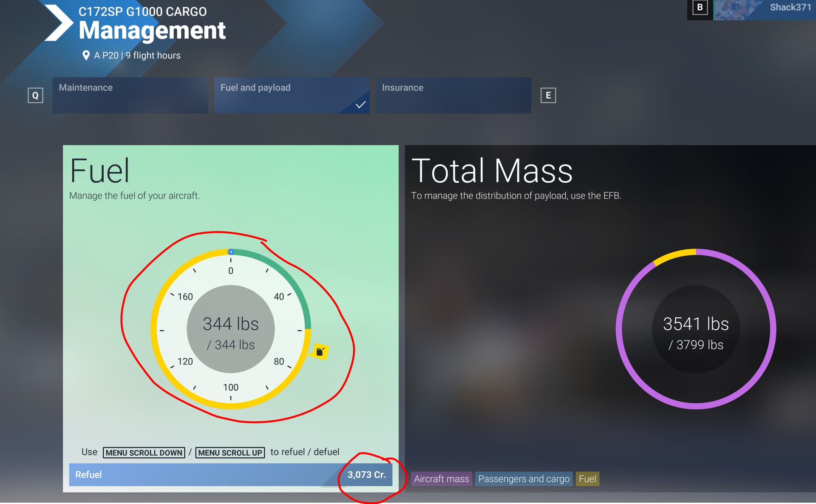The height and width of the screenshot is (504, 816).
Task: Click the MENU SCROLL UP key hint
Action: click(x=230, y=453)
